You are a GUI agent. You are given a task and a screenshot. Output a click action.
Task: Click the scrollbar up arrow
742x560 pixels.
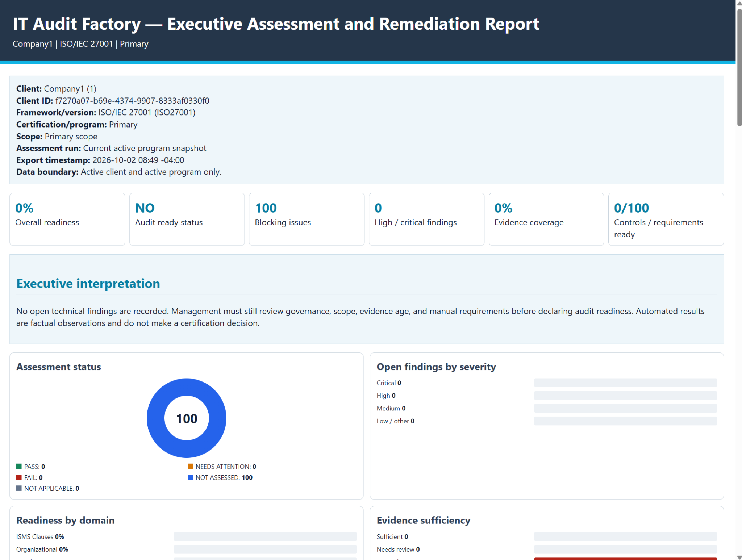point(739,3)
